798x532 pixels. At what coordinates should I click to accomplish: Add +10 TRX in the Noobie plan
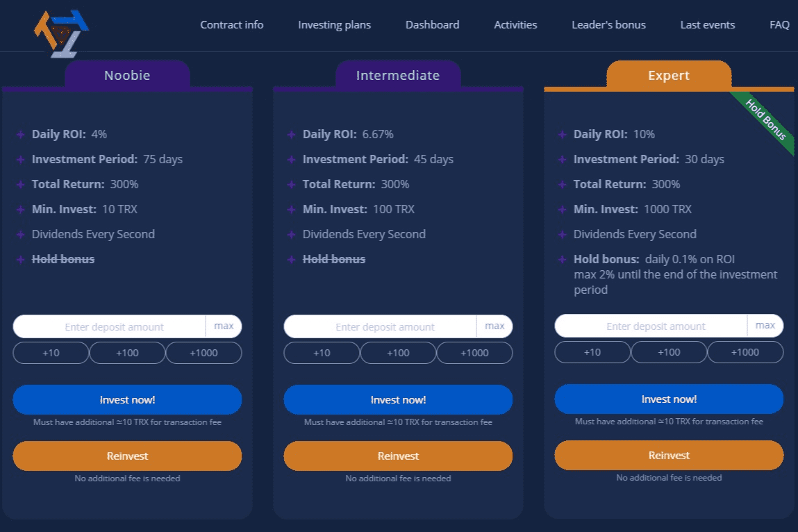point(50,353)
